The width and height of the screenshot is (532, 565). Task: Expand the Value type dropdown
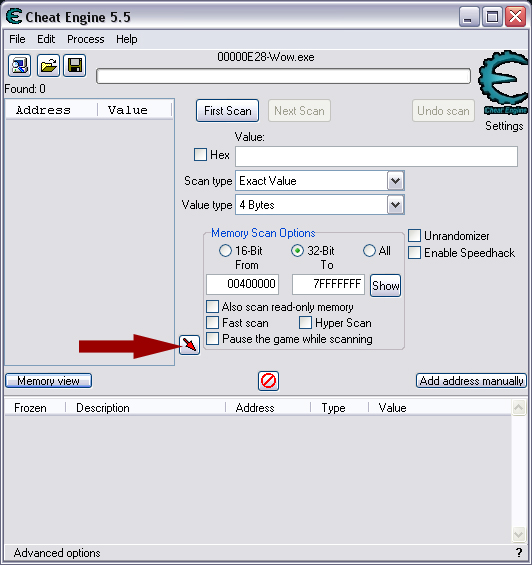[395, 205]
